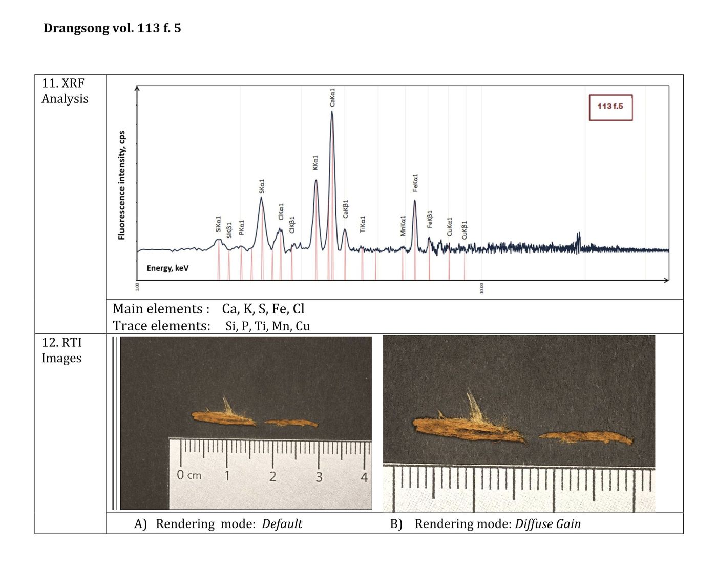Click the 1.00 tick on energy axis
The width and height of the screenshot is (717, 588).
(137, 287)
